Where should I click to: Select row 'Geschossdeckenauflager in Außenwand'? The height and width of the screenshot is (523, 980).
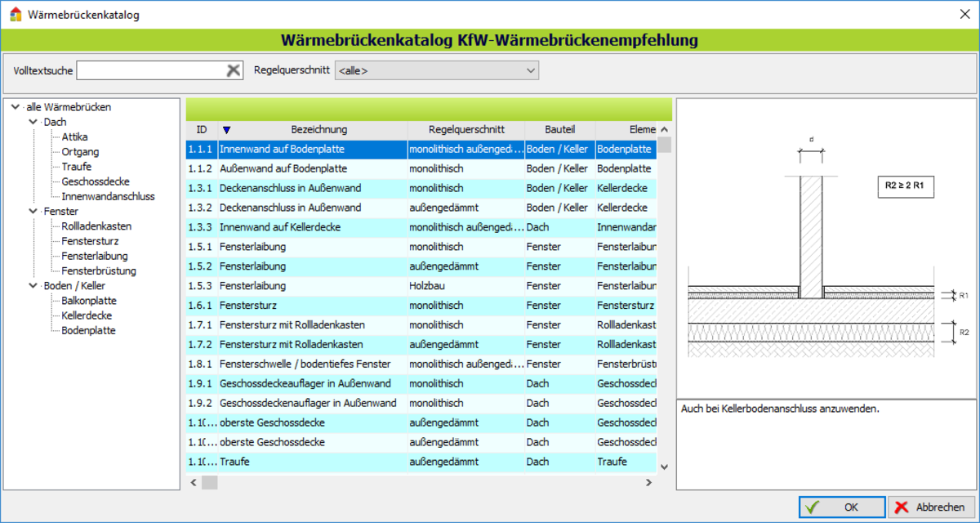(x=421, y=404)
